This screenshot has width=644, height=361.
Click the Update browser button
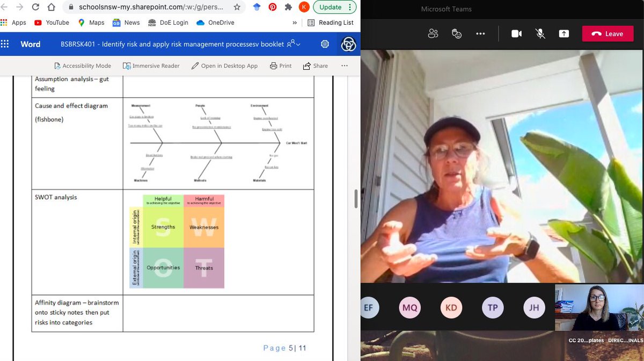[330, 7]
